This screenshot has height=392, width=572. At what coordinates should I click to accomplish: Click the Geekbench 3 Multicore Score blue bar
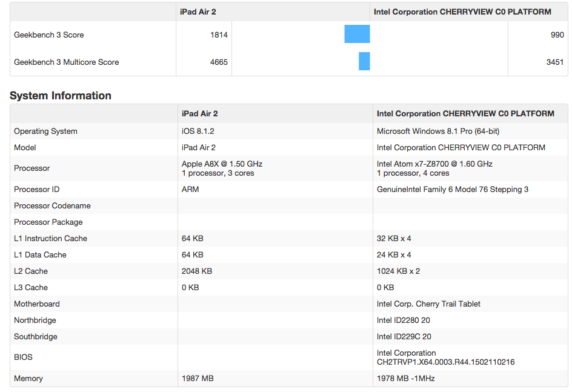364,61
